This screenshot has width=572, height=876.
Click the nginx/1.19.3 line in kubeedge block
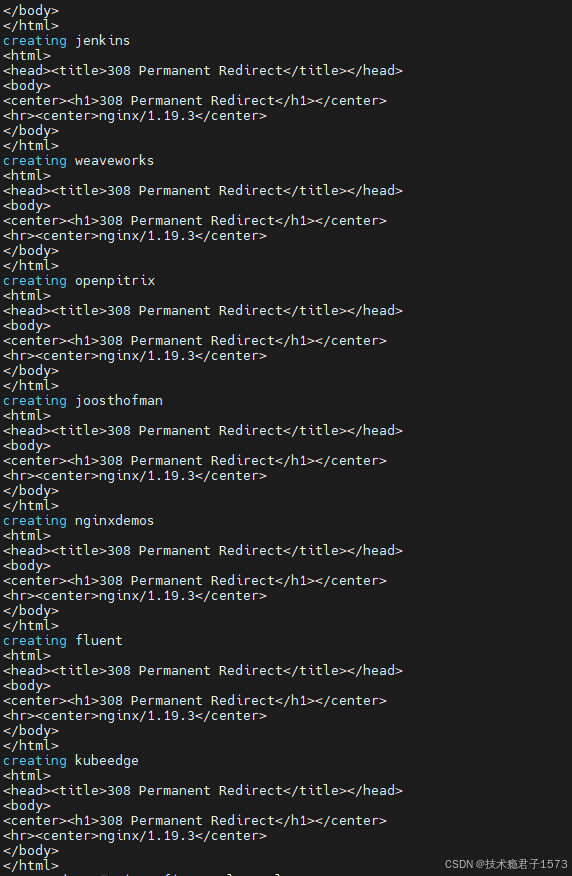[x=135, y=836]
